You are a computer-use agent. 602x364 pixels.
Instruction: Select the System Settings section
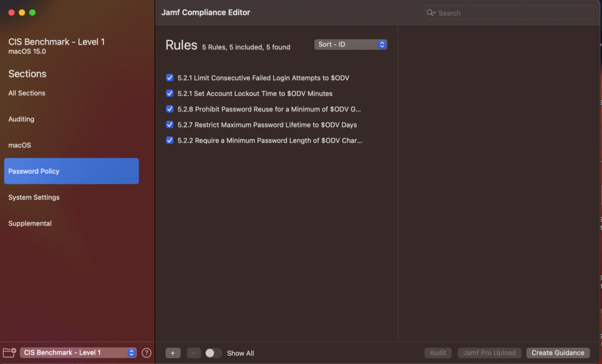point(34,197)
